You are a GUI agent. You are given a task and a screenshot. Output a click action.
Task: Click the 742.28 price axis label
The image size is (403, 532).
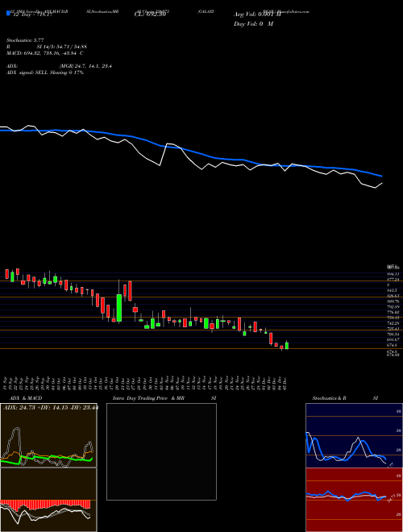pos(394,323)
